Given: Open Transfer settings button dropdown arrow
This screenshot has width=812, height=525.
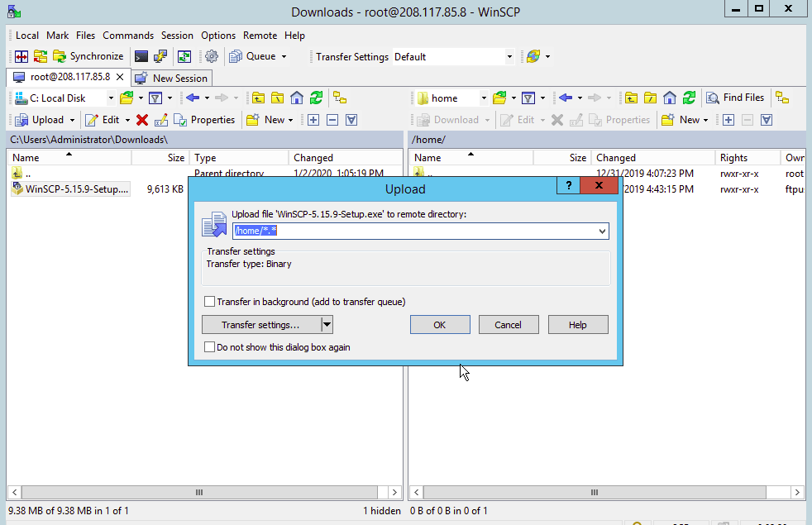Looking at the screenshot, I should click(327, 325).
